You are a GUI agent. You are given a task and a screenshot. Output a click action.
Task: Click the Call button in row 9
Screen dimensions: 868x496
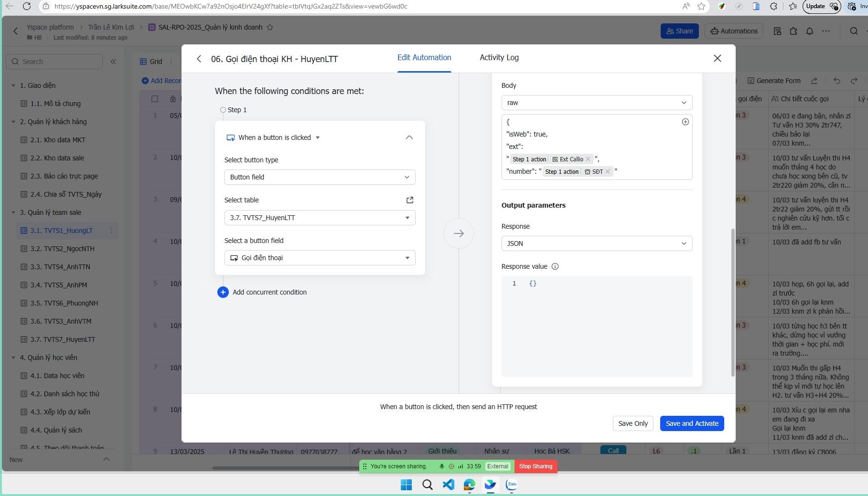point(613,451)
